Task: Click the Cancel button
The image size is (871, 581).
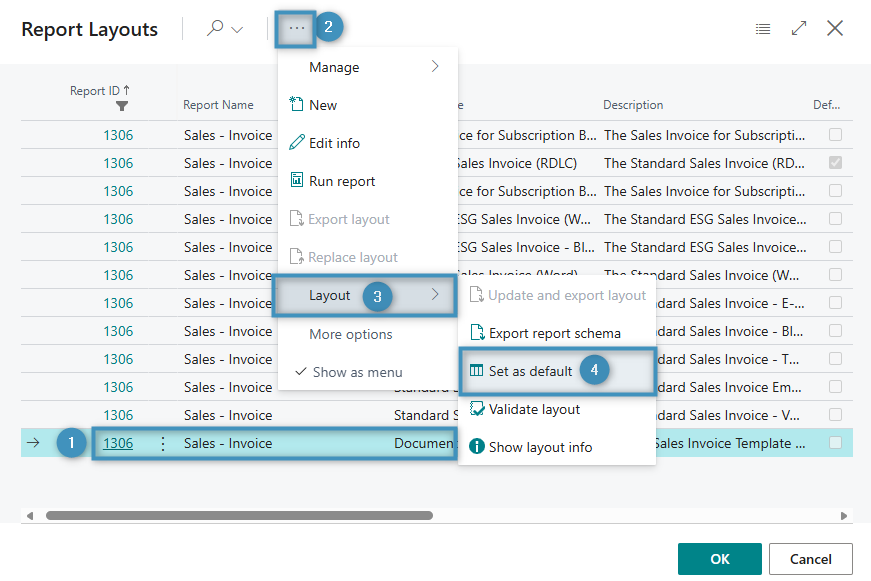Action: click(x=810, y=559)
